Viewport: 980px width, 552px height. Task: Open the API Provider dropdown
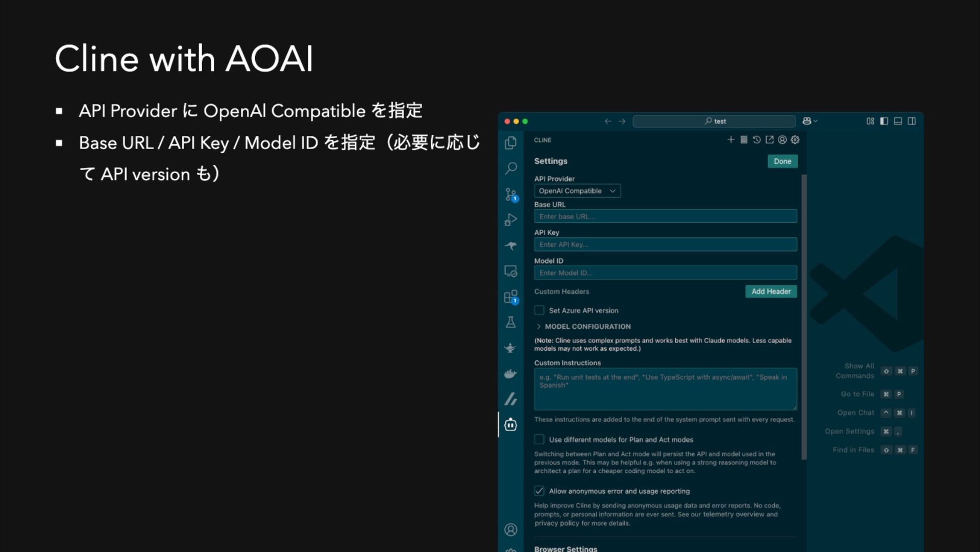coord(577,191)
